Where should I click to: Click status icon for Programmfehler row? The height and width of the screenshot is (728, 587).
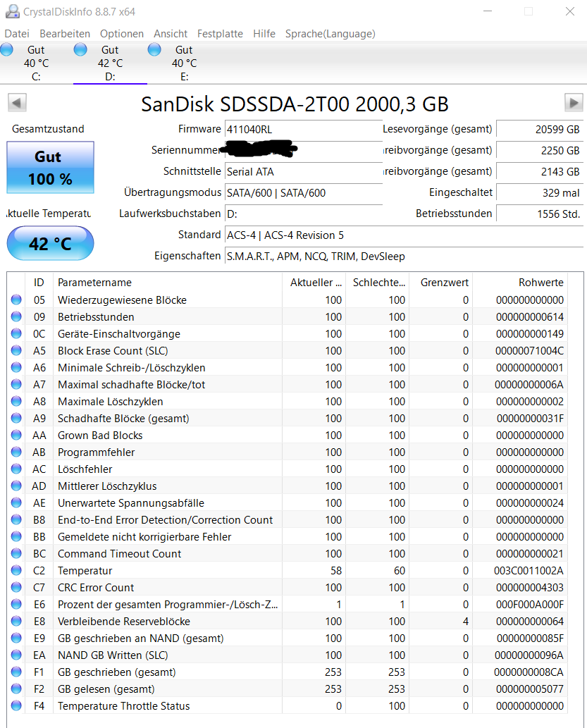pyautogui.click(x=16, y=452)
